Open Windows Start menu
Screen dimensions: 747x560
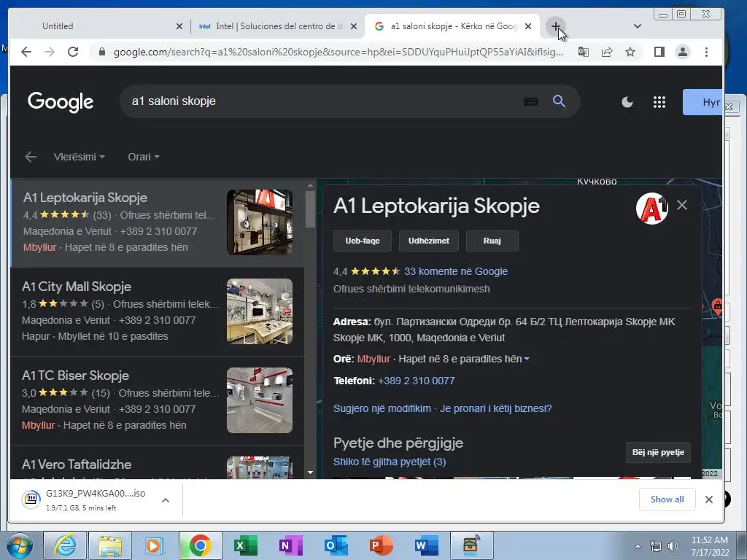[20, 545]
